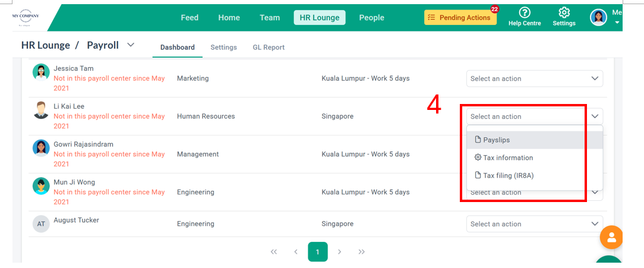Collapse Li Kai Lee's action dropdown
Screen dimensions: 644x268
point(534,116)
